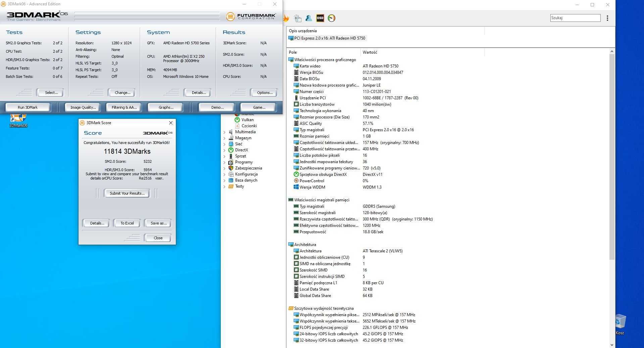Expand the DirectX tree node
The width and height of the screenshot is (644, 348).
coord(225,150)
